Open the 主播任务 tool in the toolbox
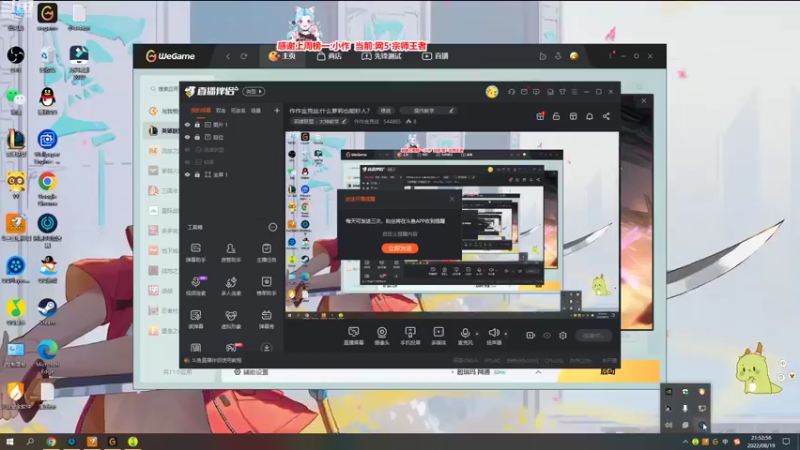This screenshot has height=450, width=800. [x=266, y=253]
